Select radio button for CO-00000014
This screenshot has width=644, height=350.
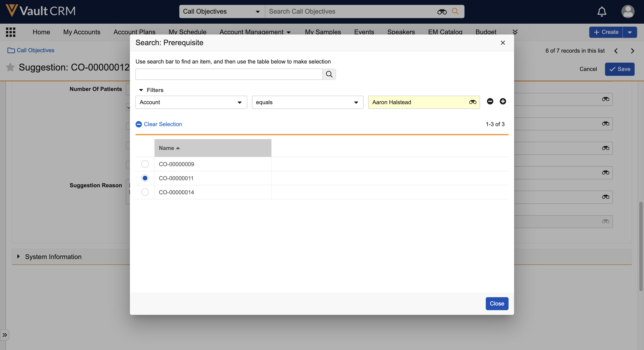pyautogui.click(x=145, y=192)
